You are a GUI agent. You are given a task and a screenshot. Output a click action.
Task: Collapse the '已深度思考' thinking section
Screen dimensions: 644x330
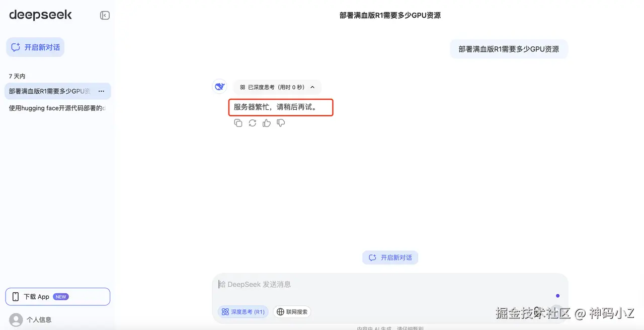pyautogui.click(x=277, y=87)
